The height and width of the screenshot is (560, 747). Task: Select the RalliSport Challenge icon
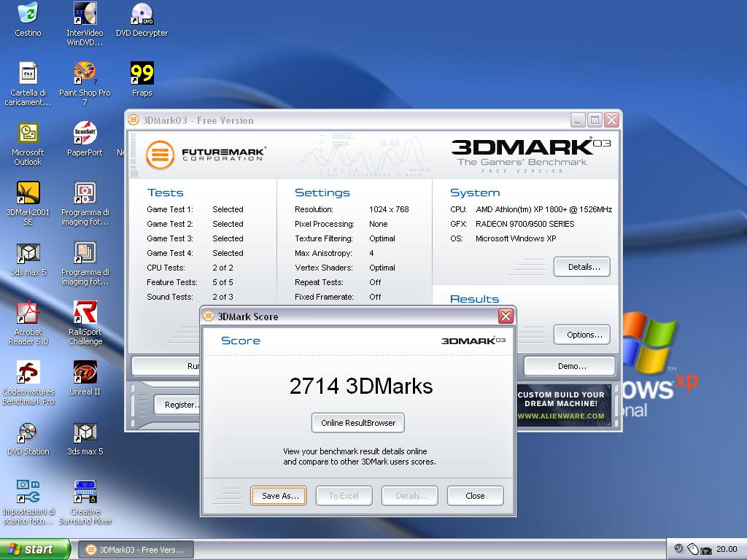(85, 323)
